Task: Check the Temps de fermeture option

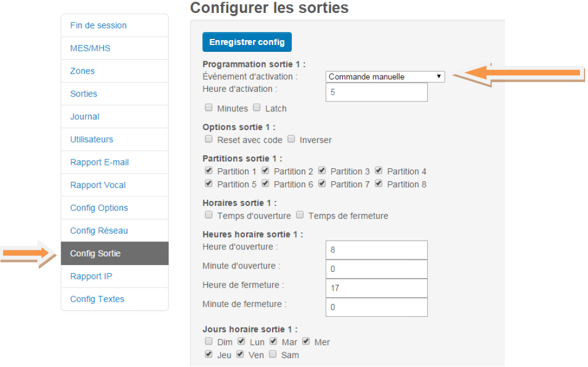Action: click(x=300, y=215)
